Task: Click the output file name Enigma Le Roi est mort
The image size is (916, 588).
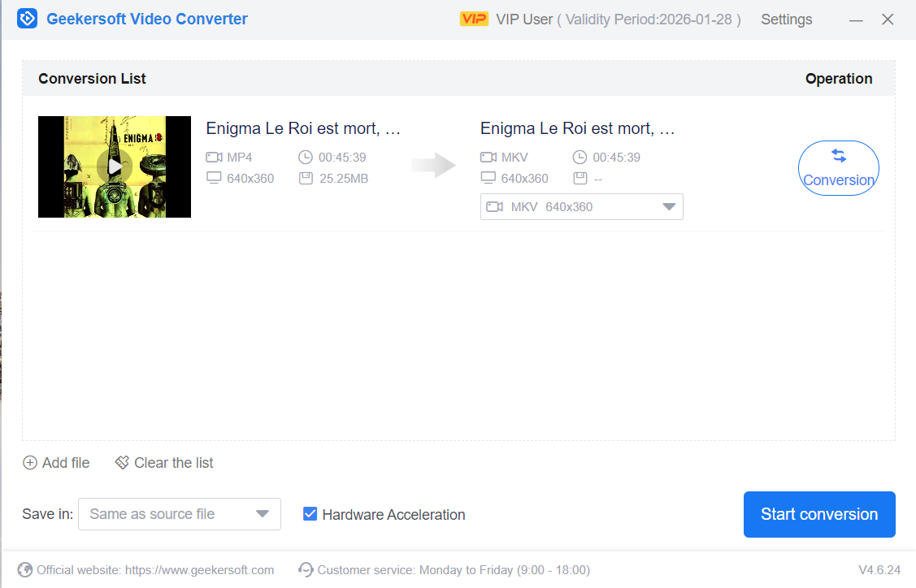Action: (x=577, y=128)
